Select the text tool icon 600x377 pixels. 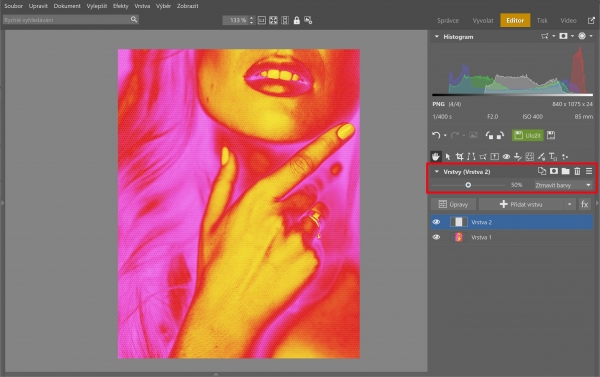coord(553,157)
